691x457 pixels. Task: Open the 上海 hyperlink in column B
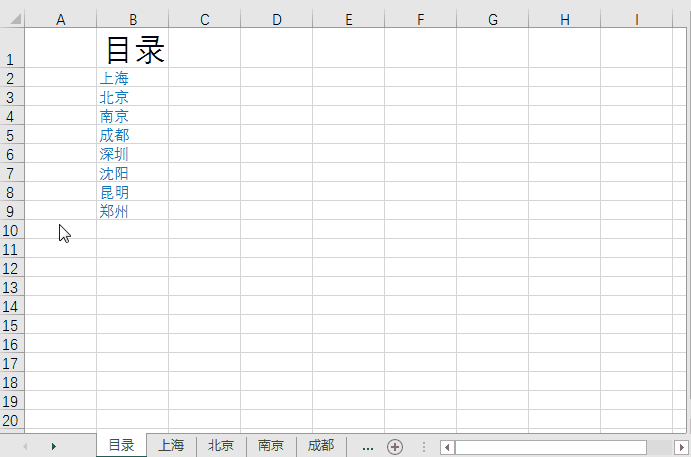[x=114, y=78]
